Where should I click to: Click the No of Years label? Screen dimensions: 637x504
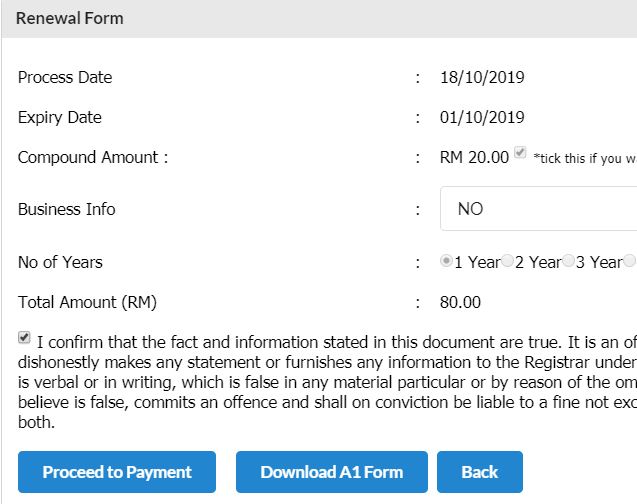60,262
